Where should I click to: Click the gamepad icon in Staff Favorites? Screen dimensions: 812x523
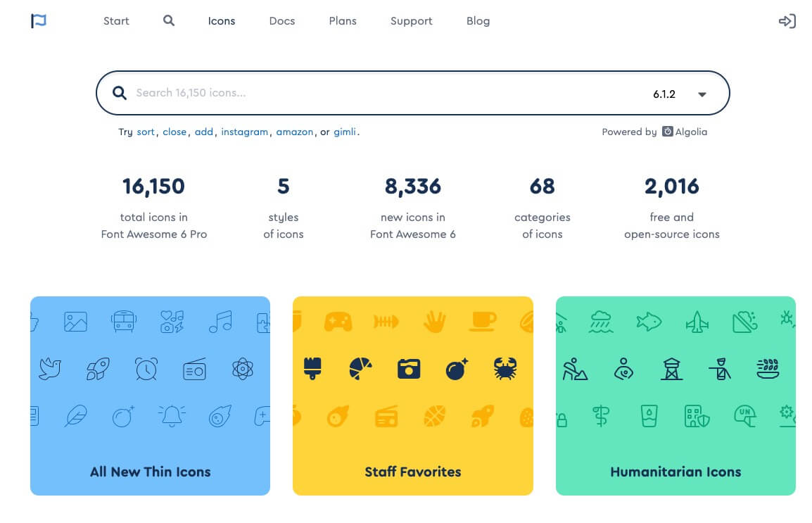(338, 322)
